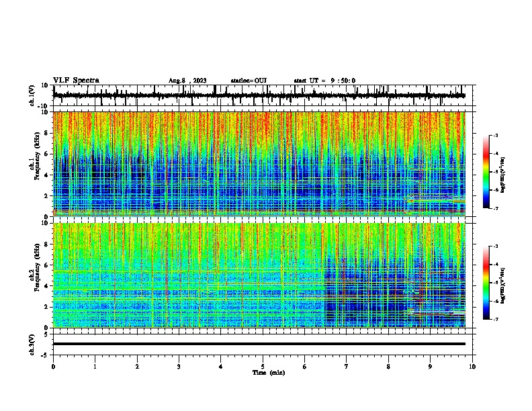Click the "5" tick on ch.3(V) axis

(x=46, y=334)
